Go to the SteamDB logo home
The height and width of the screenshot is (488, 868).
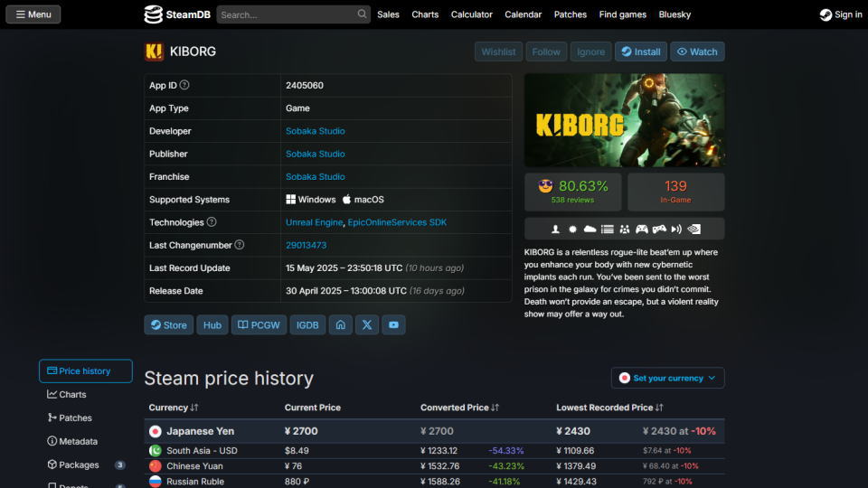tap(177, 14)
